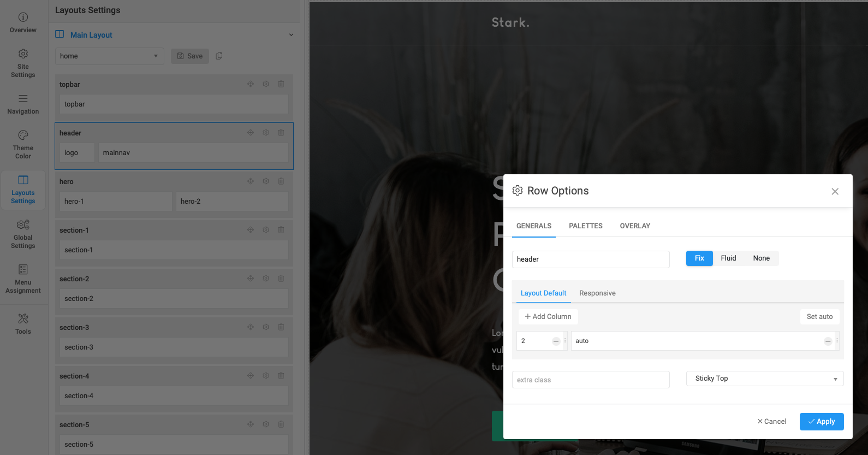
Task: Click the Save layout button
Action: tap(190, 56)
